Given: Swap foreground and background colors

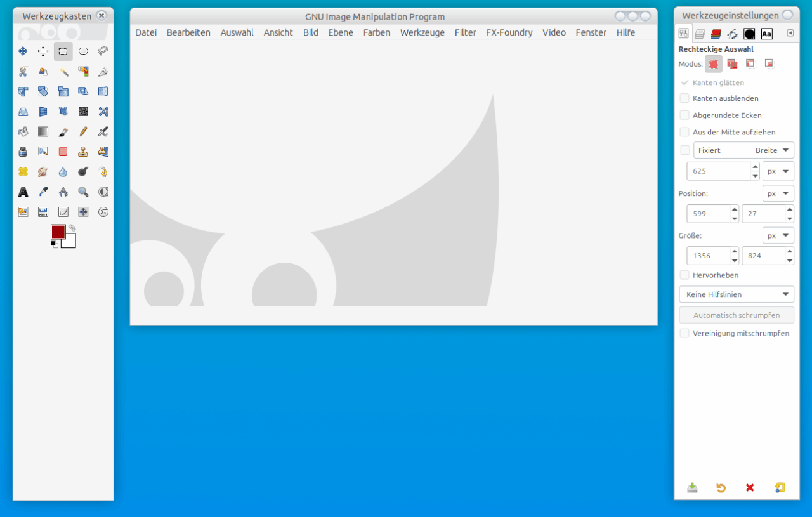Looking at the screenshot, I should pyautogui.click(x=72, y=227).
